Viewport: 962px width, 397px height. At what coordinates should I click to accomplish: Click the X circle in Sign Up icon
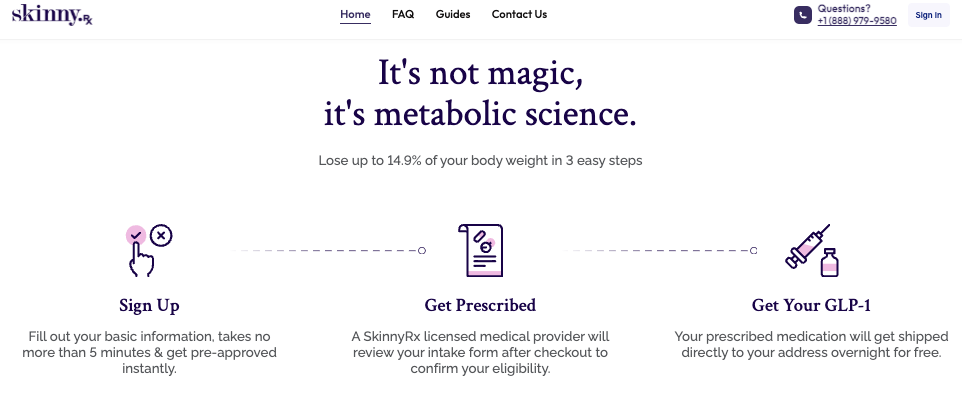(x=161, y=235)
